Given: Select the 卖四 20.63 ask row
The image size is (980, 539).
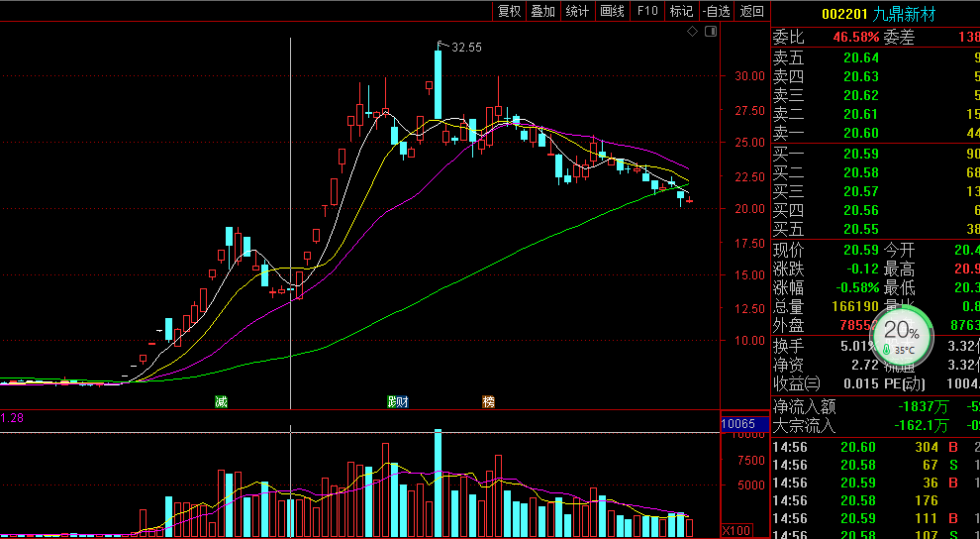Looking at the screenshot, I should pos(876,77).
